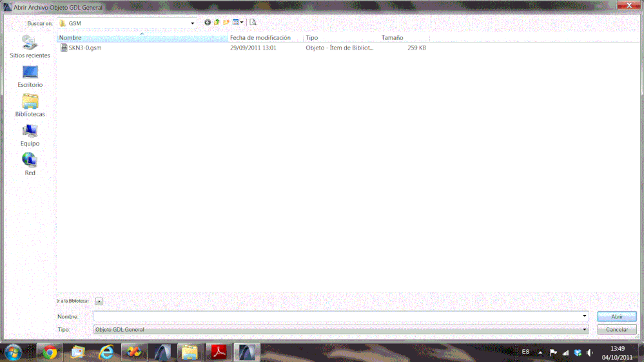Open Google Chrome from taskbar

click(50, 352)
